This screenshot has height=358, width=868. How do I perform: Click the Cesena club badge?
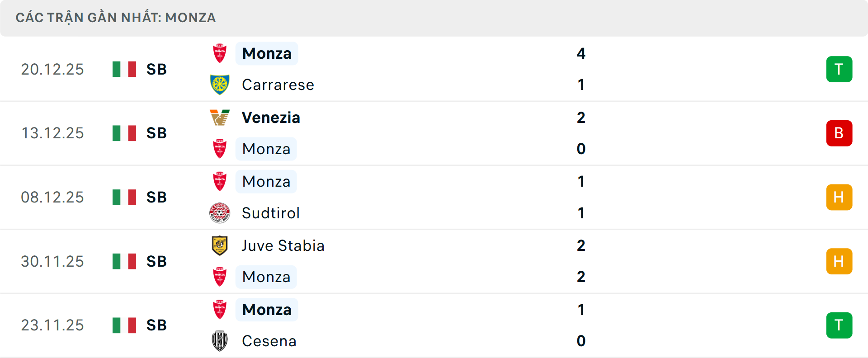click(220, 341)
